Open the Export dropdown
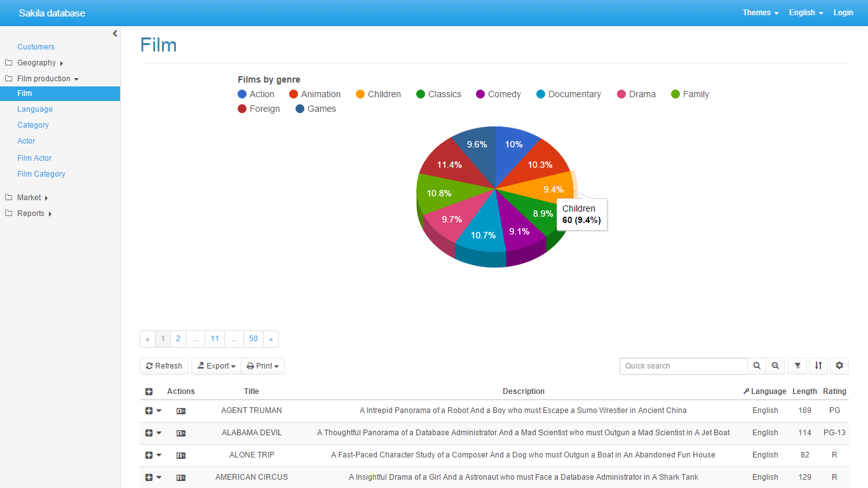Screen dimensions: 868x488 (x=217, y=367)
